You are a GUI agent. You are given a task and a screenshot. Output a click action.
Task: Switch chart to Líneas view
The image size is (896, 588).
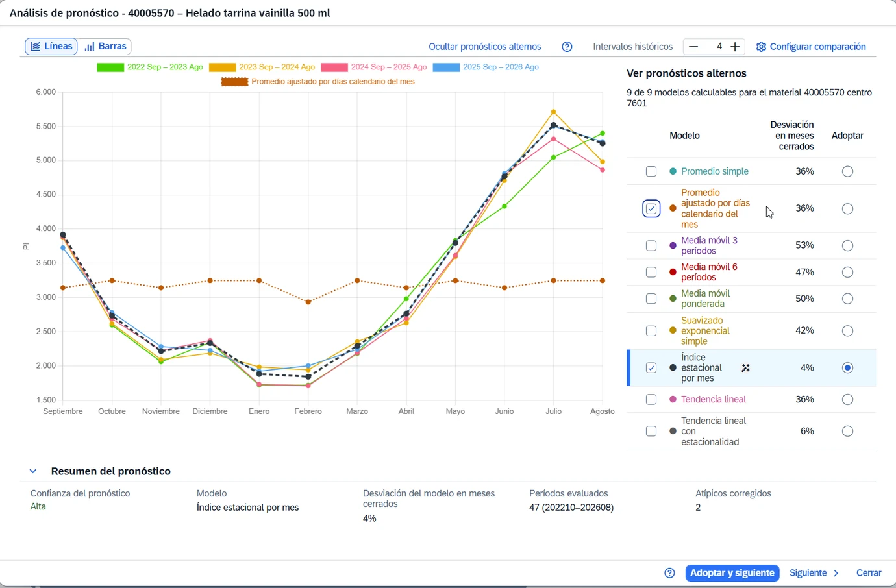(x=51, y=47)
